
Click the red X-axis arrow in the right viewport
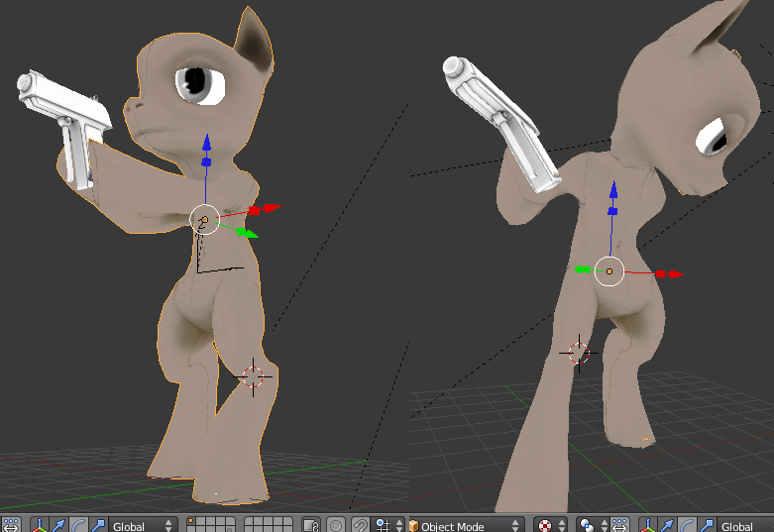pos(675,273)
